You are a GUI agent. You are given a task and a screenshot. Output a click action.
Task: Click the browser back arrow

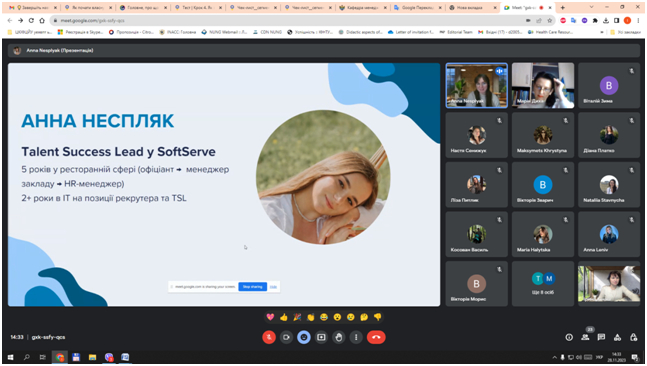[10, 20]
